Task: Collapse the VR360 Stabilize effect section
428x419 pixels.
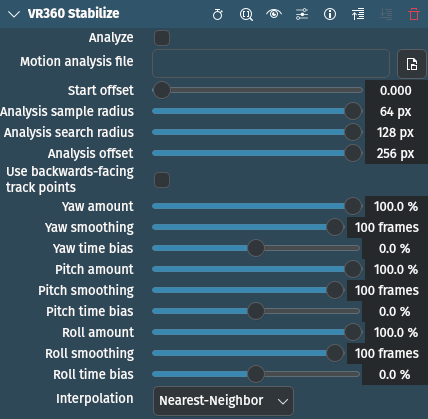Action: click(x=14, y=14)
